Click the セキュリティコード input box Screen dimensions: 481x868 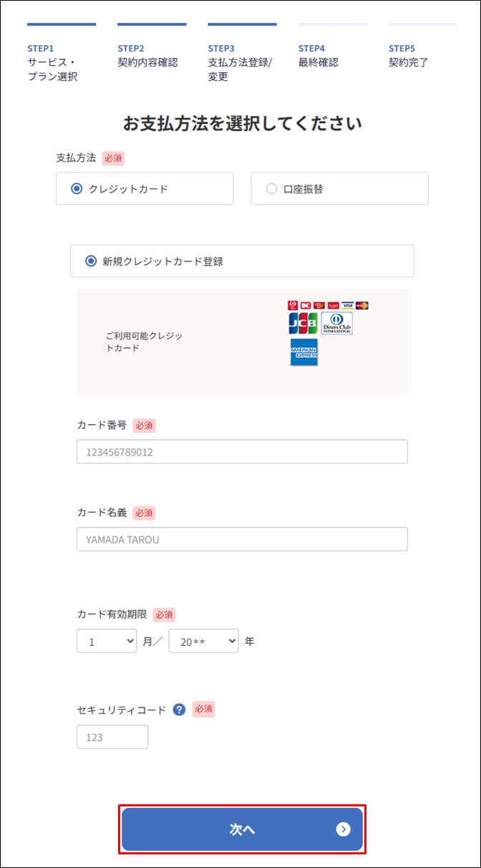pyautogui.click(x=112, y=737)
